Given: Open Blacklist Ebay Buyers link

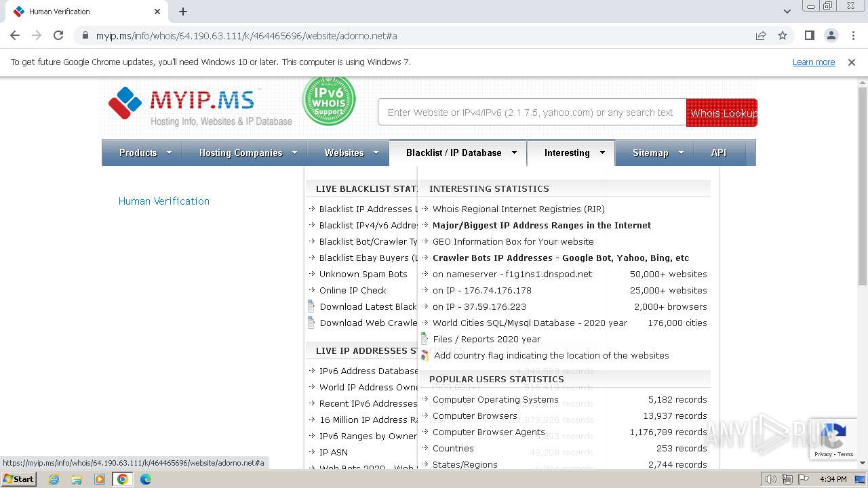Looking at the screenshot, I should coord(368,258).
